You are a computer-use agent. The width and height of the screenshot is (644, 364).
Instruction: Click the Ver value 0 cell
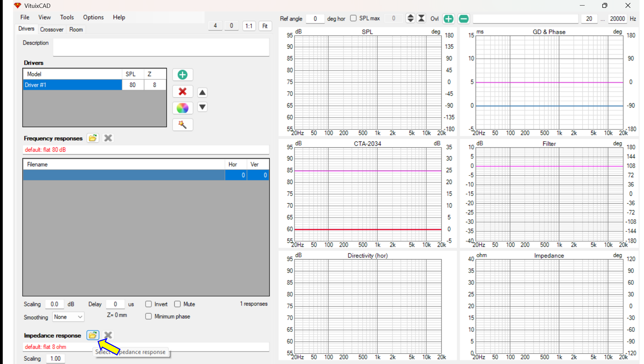258,175
